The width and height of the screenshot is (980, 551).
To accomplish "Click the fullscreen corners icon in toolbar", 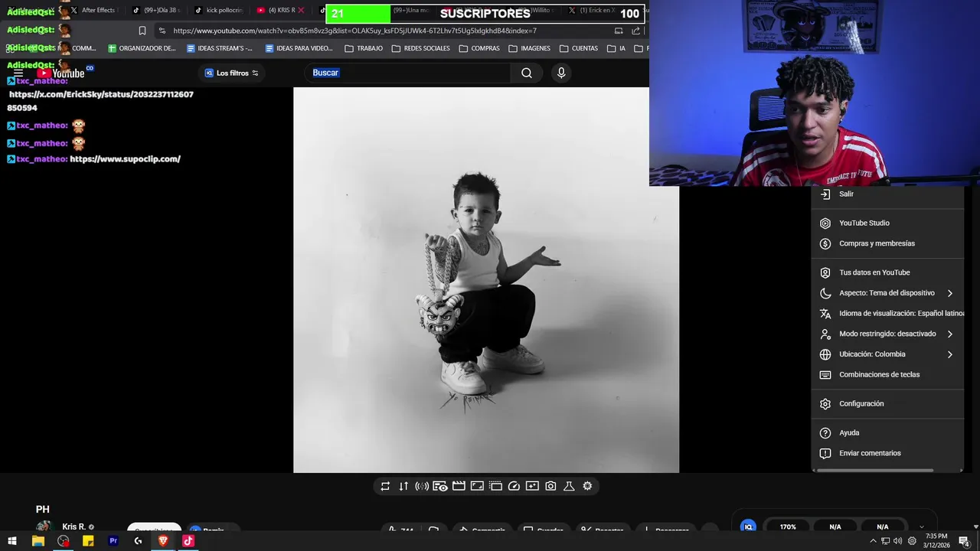I will pyautogui.click(x=477, y=486).
